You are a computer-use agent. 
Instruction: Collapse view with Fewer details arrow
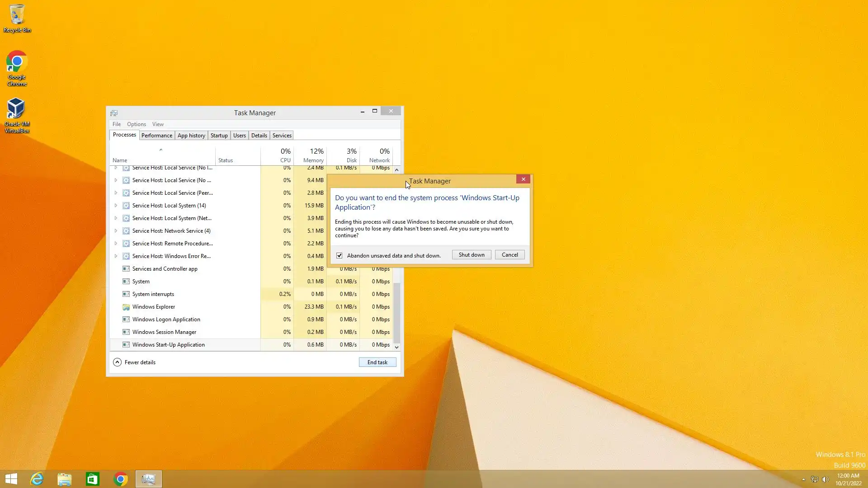[x=117, y=362]
